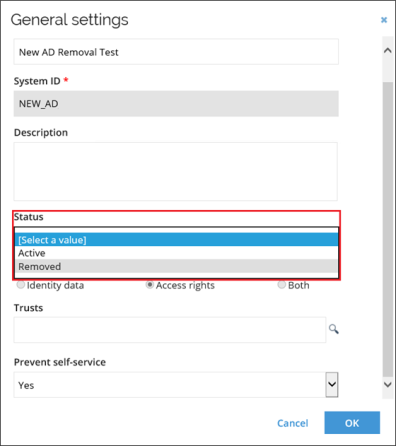
Task: Select the Access rights radio button
Action: point(150,285)
